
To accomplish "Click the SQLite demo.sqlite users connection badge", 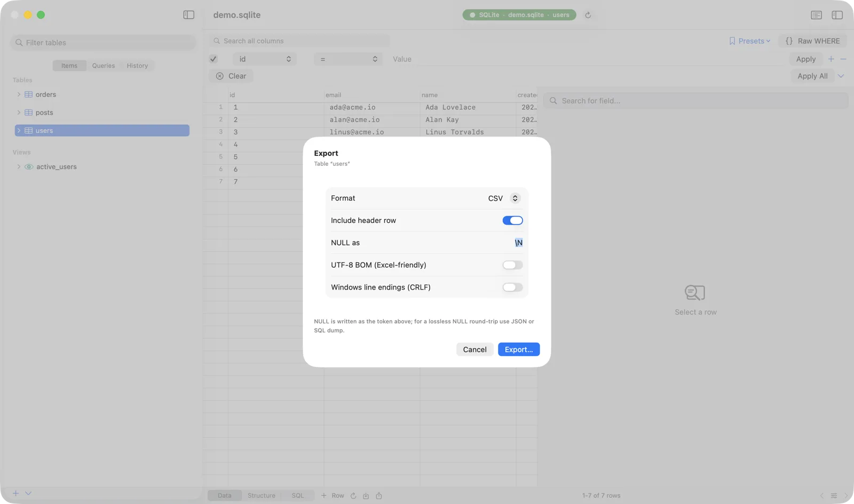I will [x=519, y=15].
